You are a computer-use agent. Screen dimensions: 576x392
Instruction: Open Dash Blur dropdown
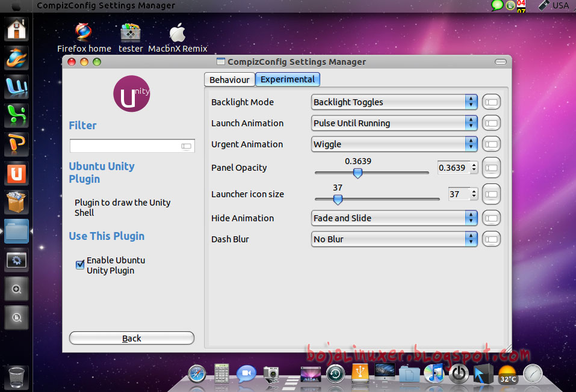(x=394, y=239)
